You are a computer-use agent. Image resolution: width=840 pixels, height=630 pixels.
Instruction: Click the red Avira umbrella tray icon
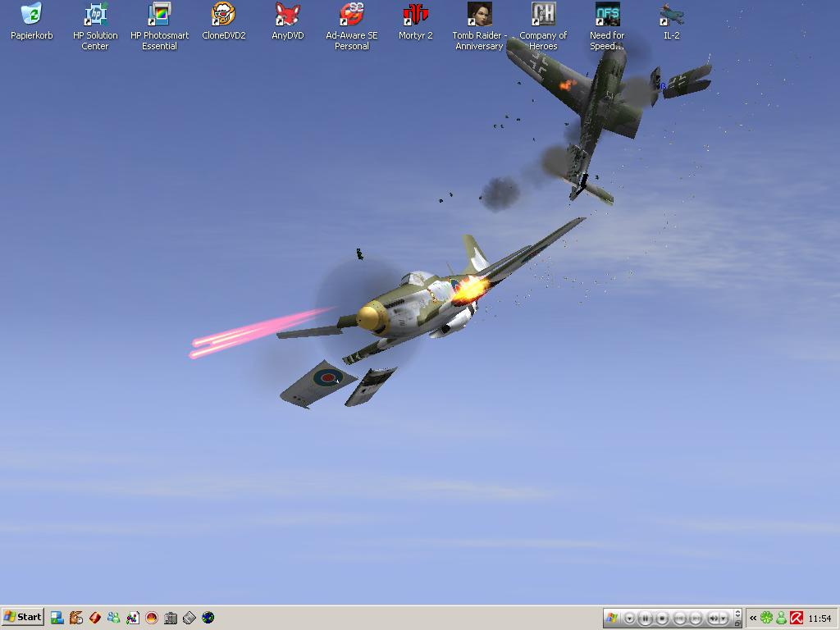796,619
